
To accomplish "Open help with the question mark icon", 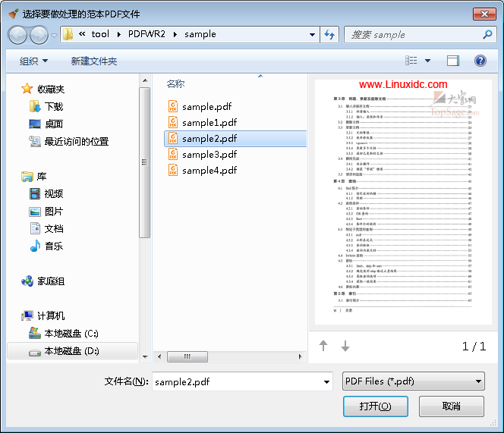I will coord(480,61).
